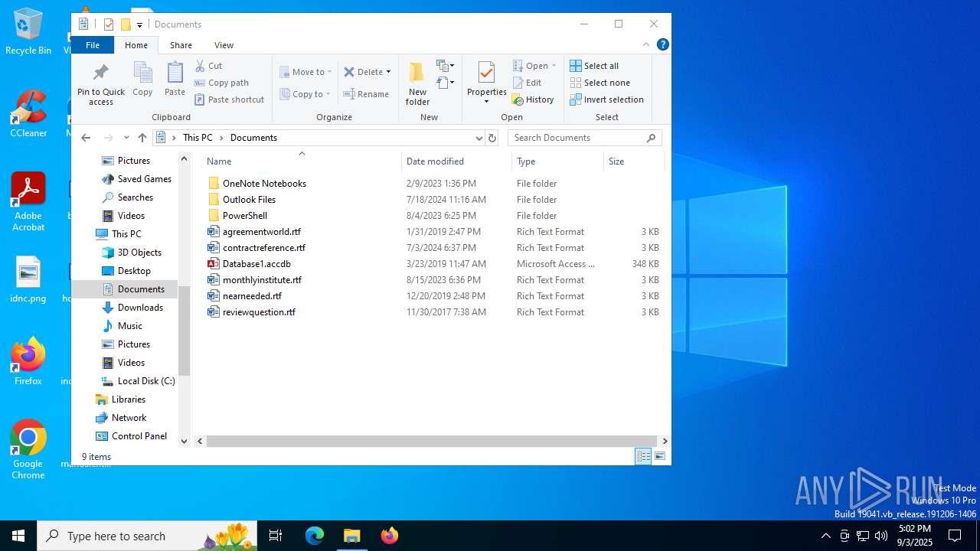Go back with the Back arrow
980x551 pixels.
[x=86, y=138]
